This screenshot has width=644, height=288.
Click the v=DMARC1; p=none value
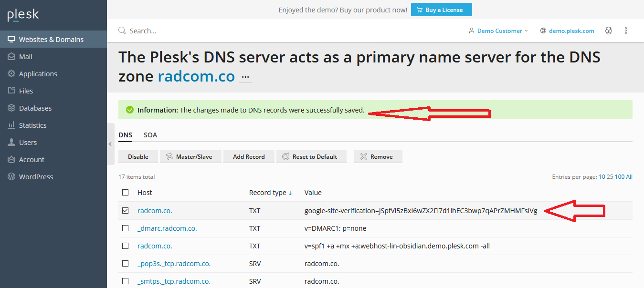click(335, 228)
